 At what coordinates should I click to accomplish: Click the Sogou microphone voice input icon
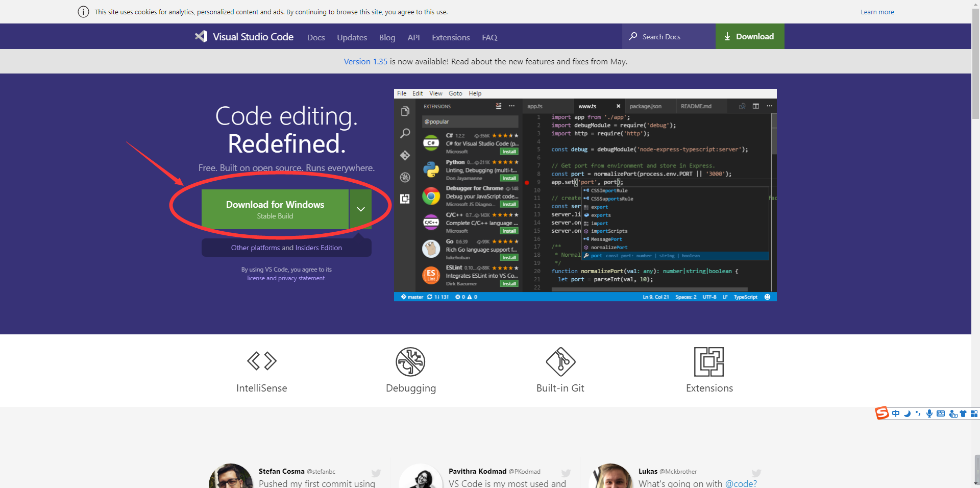[929, 413]
